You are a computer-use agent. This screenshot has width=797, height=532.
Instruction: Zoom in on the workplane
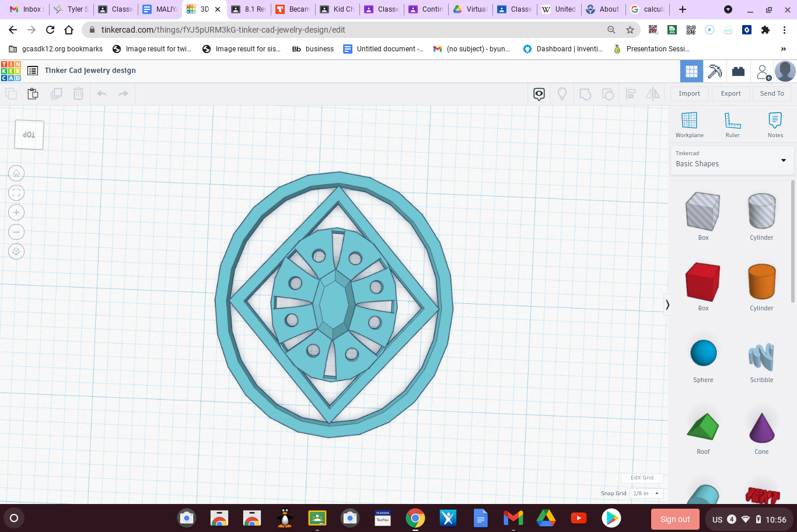[x=16, y=212]
